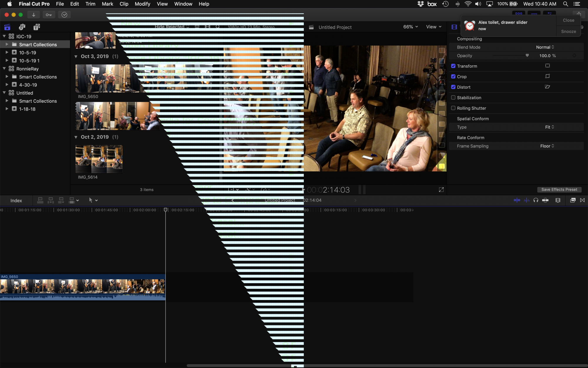Image resolution: width=588 pixels, height=368 pixels.
Task: Click the Transform onscreen controls icon
Action: [x=547, y=66]
